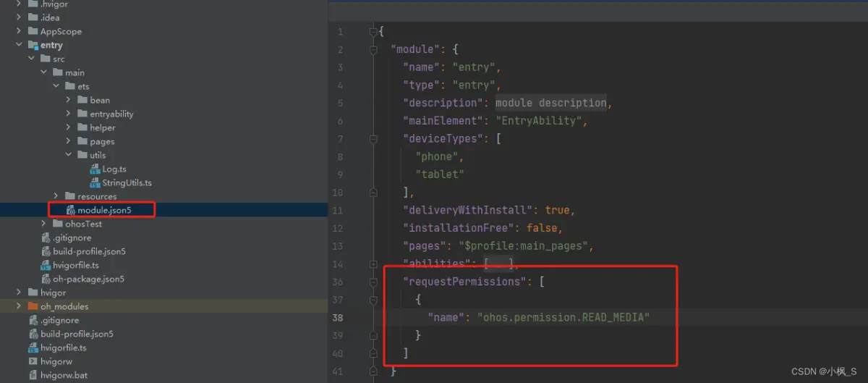Click the orange oh_modules folder icon
Image resolution: width=868 pixels, height=383 pixels.
click(x=33, y=306)
